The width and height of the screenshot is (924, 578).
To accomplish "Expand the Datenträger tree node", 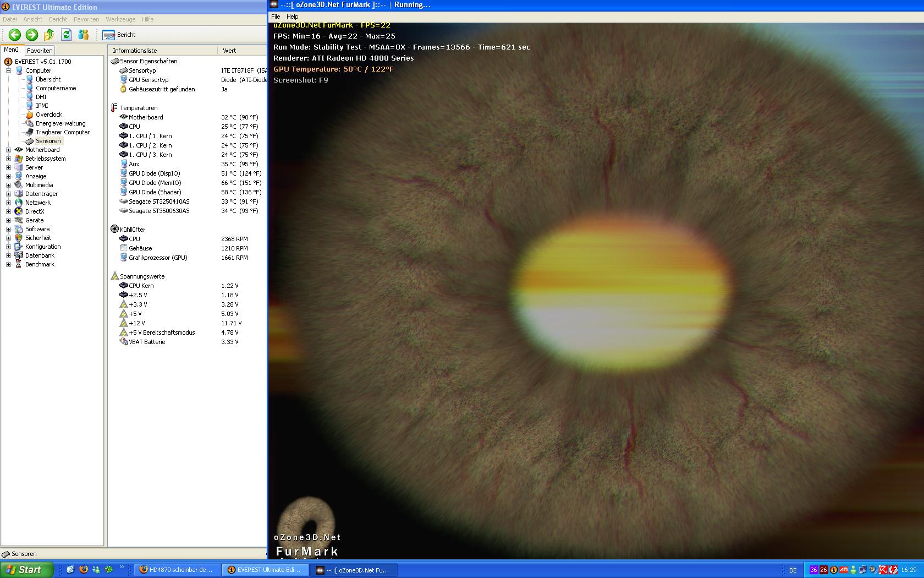I will (x=8, y=194).
